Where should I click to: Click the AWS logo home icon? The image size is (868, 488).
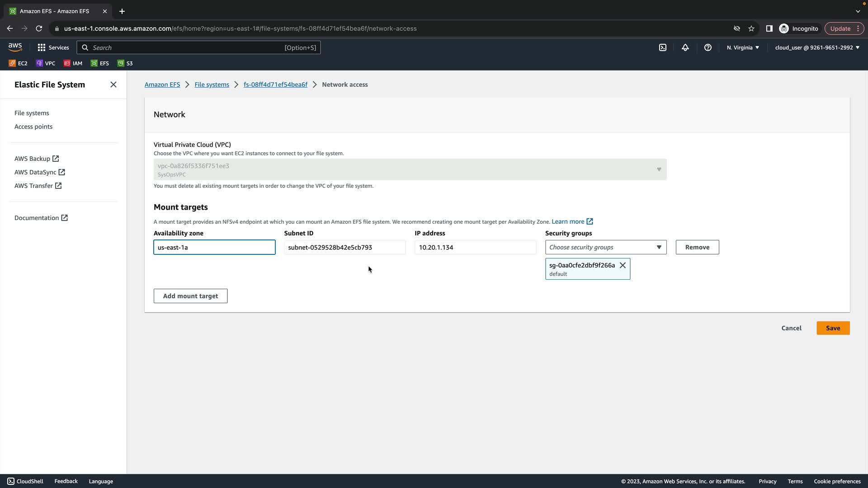click(15, 47)
